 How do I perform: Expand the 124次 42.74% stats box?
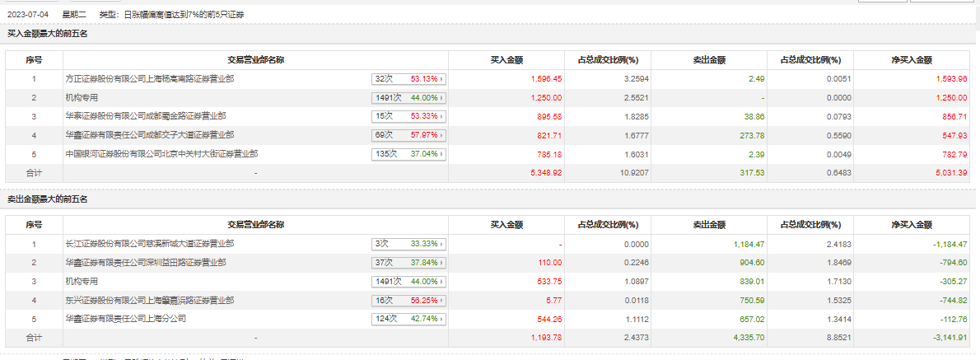408,319
